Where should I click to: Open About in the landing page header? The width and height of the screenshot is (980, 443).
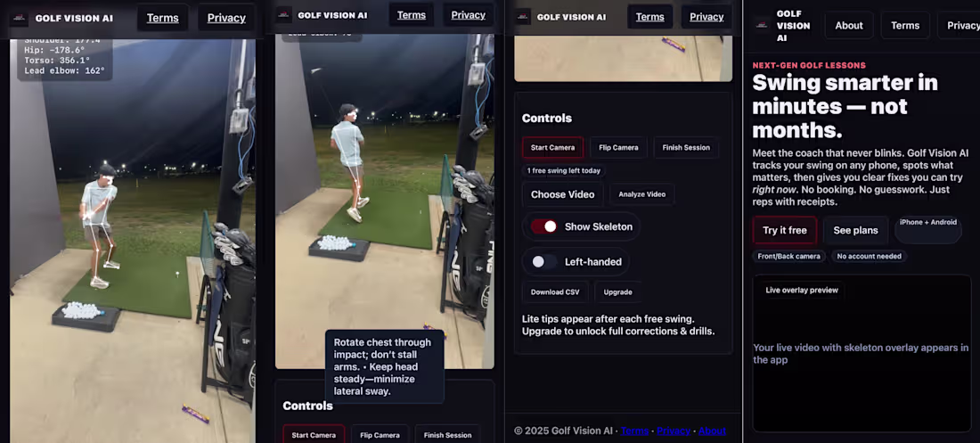[x=849, y=26]
